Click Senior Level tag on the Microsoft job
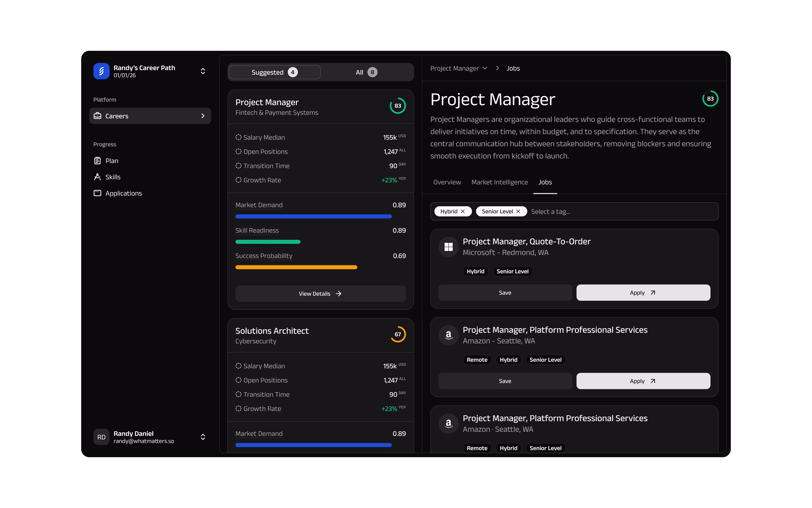 pyautogui.click(x=512, y=271)
